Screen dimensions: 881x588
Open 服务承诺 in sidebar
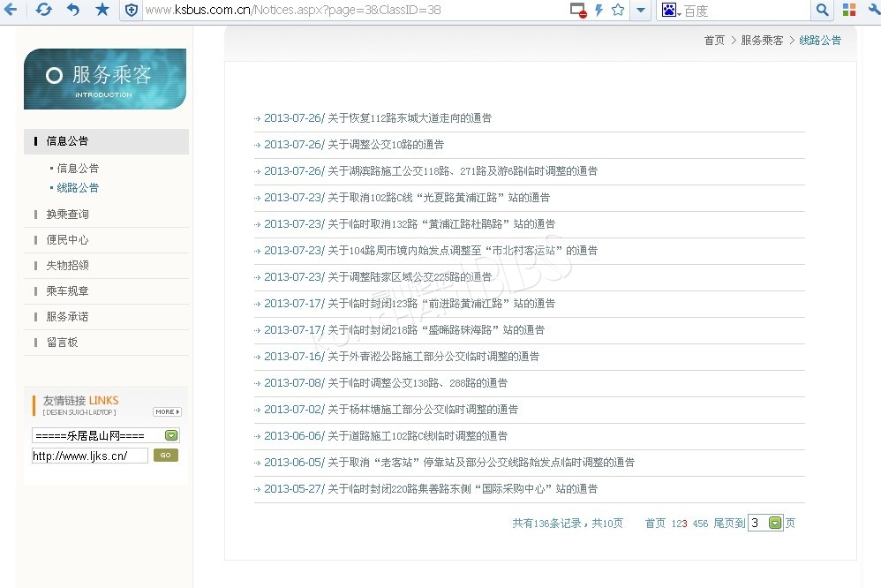[67, 316]
